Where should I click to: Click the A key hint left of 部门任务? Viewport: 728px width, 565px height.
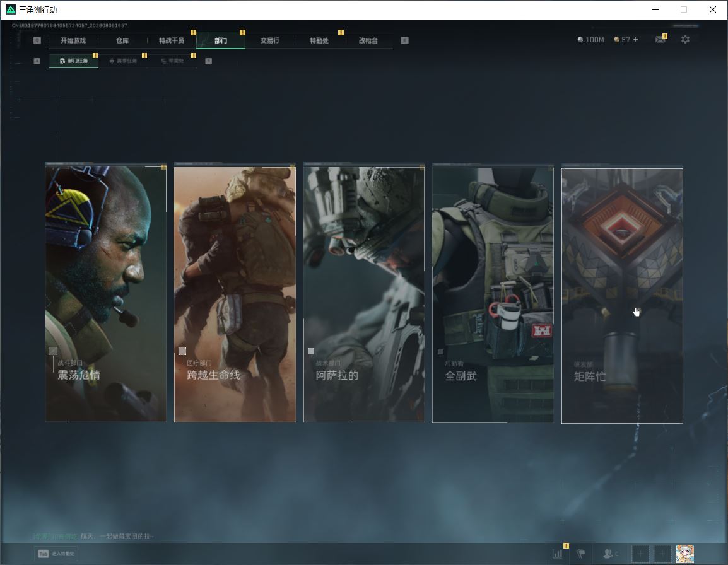click(x=37, y=61)
